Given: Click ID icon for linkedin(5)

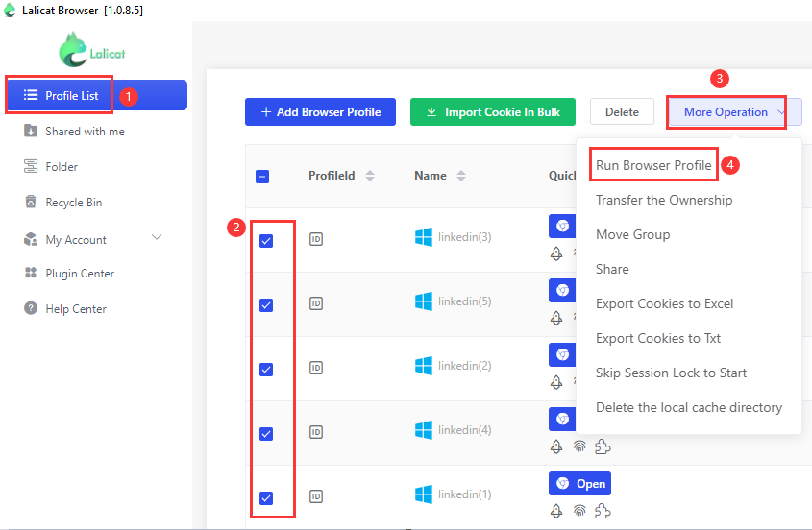Looking at the screenshot, I should pos(316,303).
